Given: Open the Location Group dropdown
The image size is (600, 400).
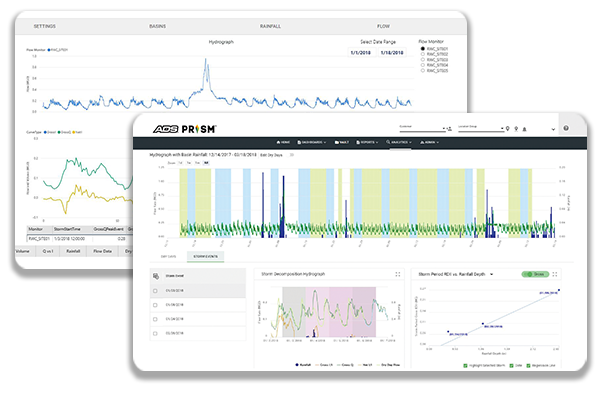Looking at the screenshot, I should point(481,129).
